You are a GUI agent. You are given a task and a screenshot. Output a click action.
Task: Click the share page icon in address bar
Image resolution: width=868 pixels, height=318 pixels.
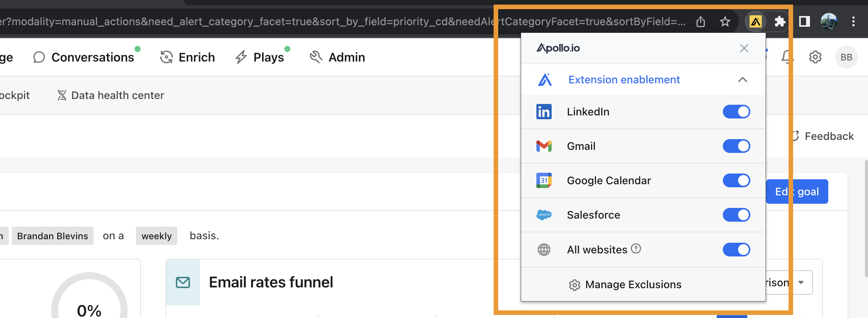coord(700,21)
